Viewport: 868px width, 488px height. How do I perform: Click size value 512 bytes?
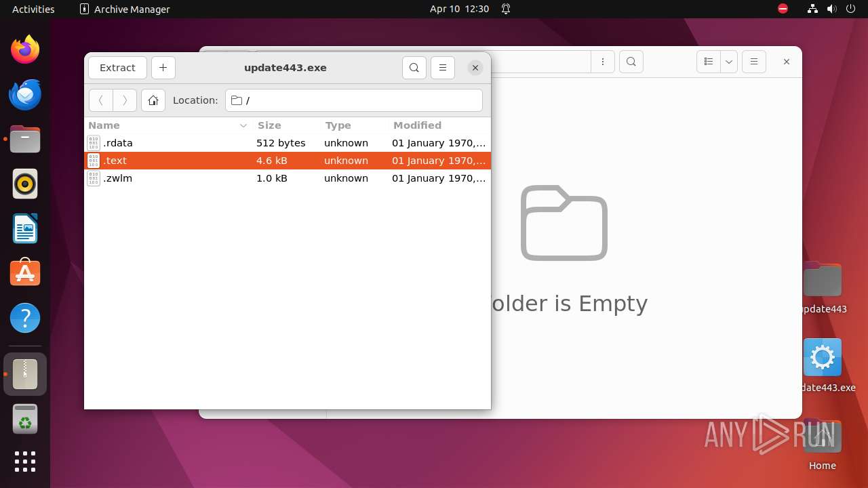click(x=281, y=143)
